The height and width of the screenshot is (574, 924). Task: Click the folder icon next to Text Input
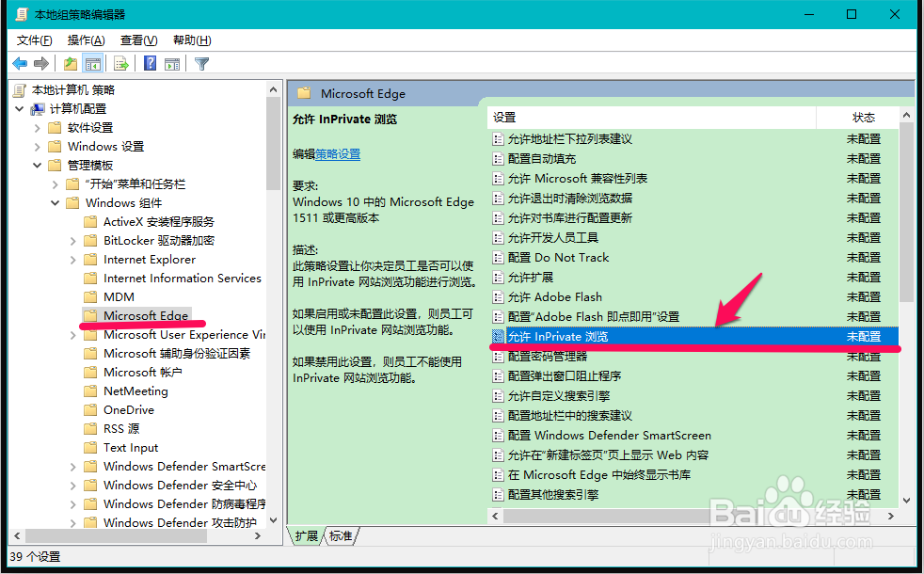(x=90, y=448)
